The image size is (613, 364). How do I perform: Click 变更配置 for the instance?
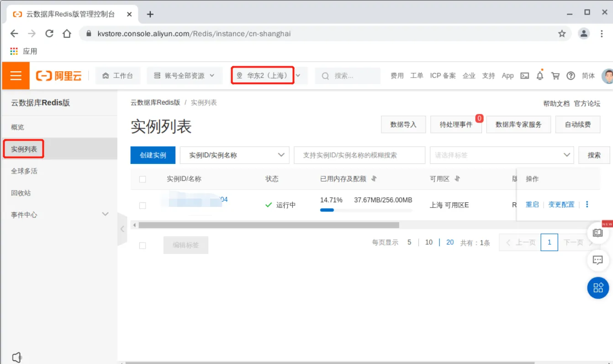[561, 205]
